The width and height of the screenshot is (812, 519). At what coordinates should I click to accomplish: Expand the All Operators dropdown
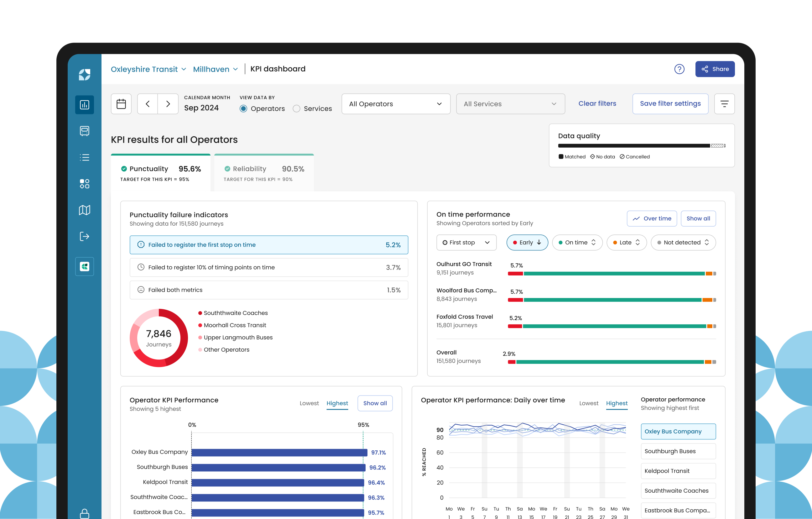[396, 104]
